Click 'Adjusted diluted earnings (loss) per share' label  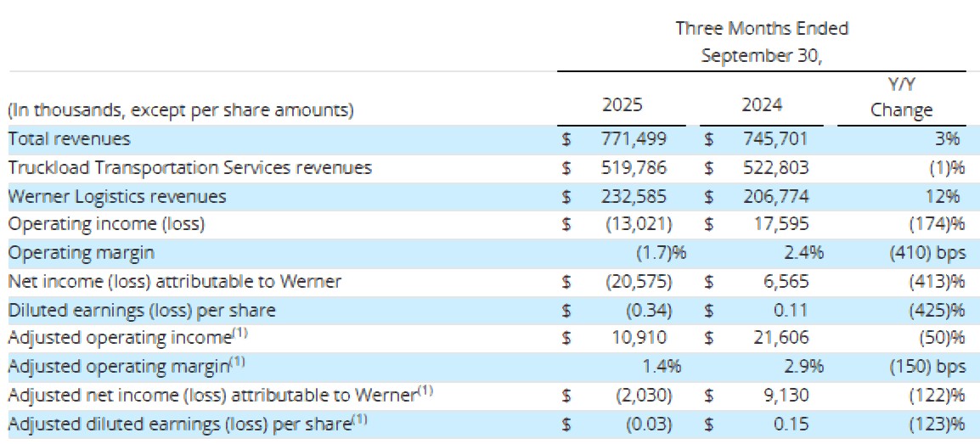187,423
